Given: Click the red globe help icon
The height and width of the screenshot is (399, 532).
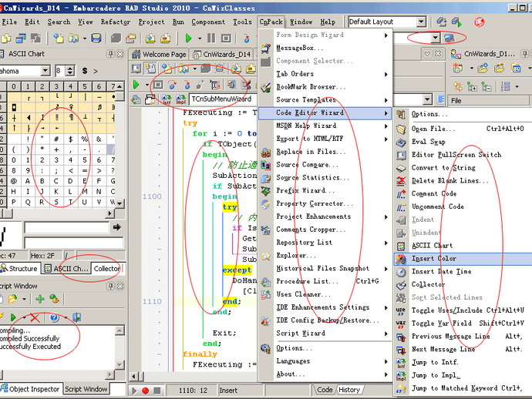Looking at the screenshot, I should pyautogui.click(x=479, y=22).
